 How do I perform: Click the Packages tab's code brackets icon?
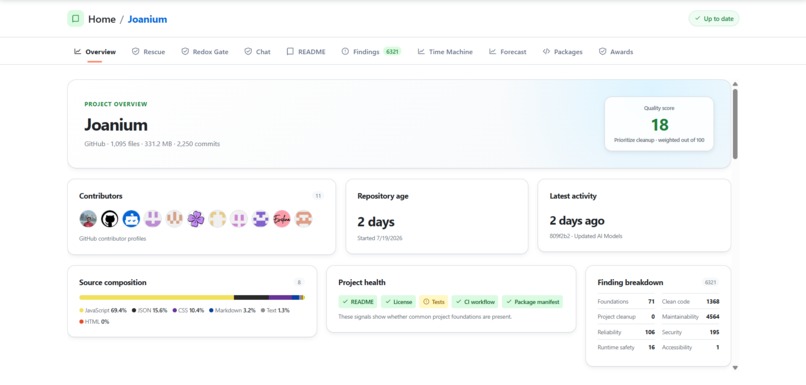click(x=546, y=51)
